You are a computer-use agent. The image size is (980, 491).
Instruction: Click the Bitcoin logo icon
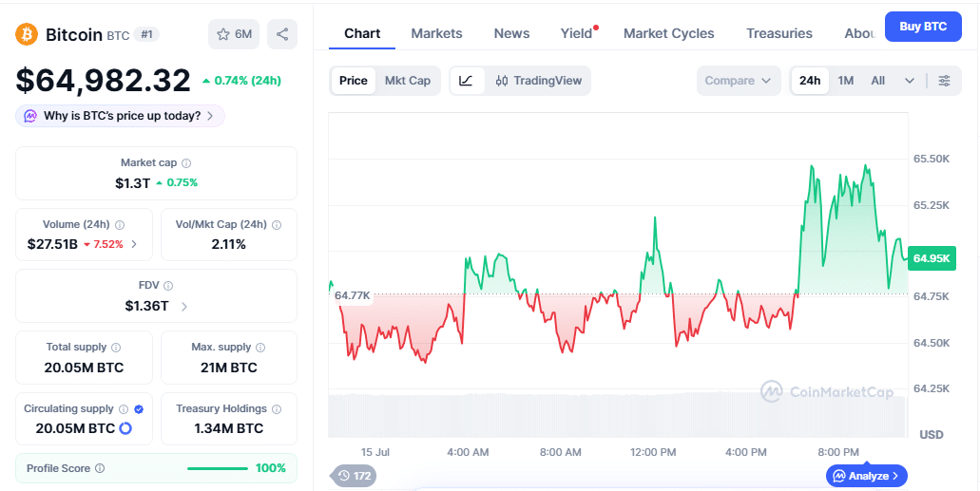27,34
